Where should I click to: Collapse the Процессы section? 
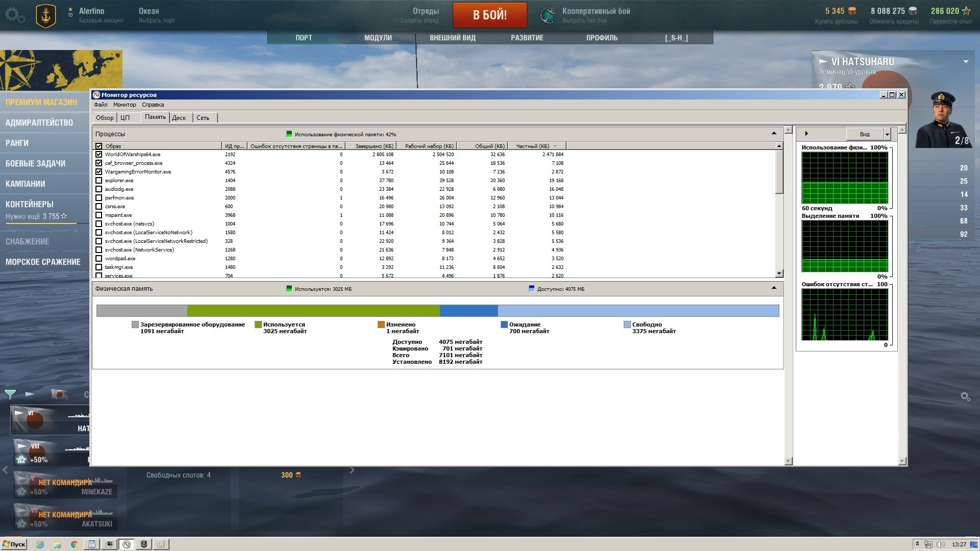point(774,133)
